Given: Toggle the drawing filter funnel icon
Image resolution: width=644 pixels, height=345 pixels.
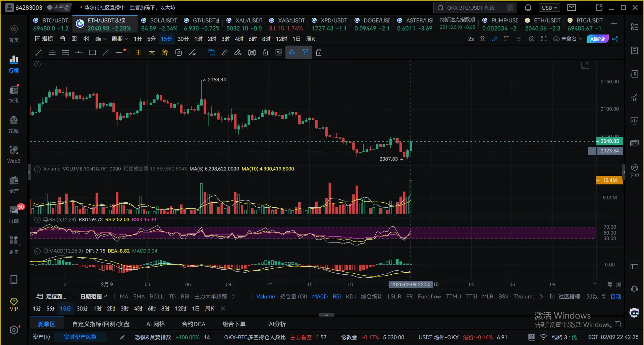Looking at the screenshot, I should coord(306,53).
